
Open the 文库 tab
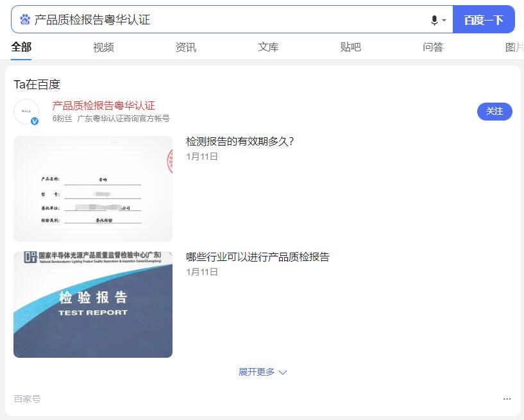(x=268, y=47)
